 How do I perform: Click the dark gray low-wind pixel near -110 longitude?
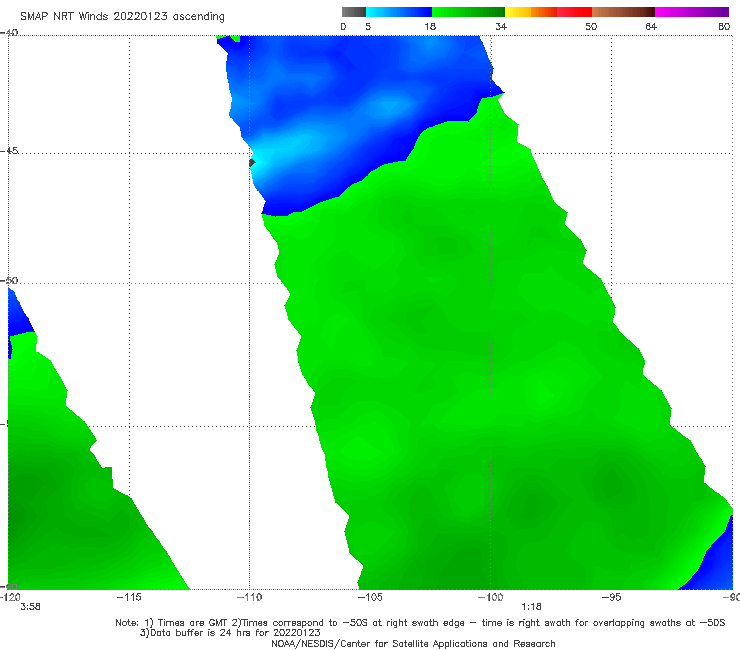[x=252, y=163]
